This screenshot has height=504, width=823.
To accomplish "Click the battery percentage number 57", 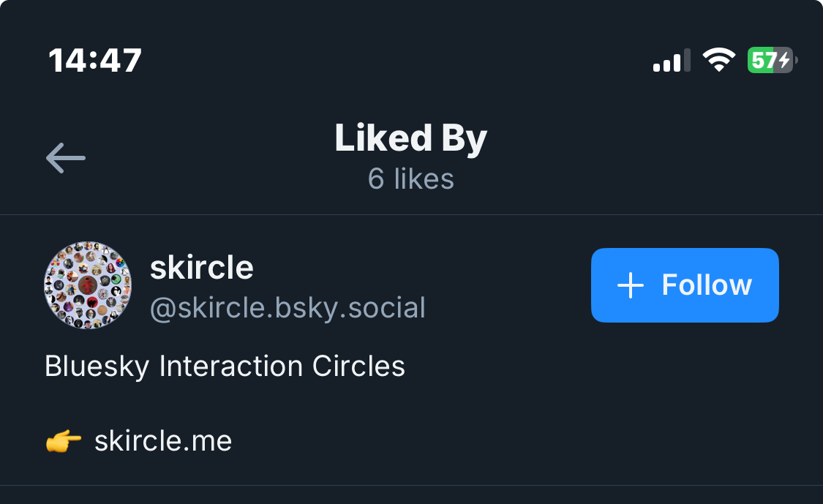I will coord(763,60).
